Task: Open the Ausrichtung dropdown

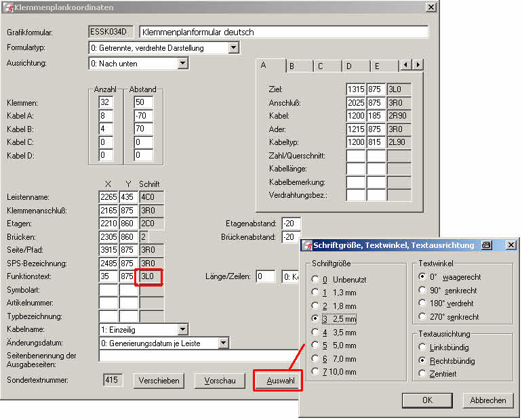Action: (183, 63)
